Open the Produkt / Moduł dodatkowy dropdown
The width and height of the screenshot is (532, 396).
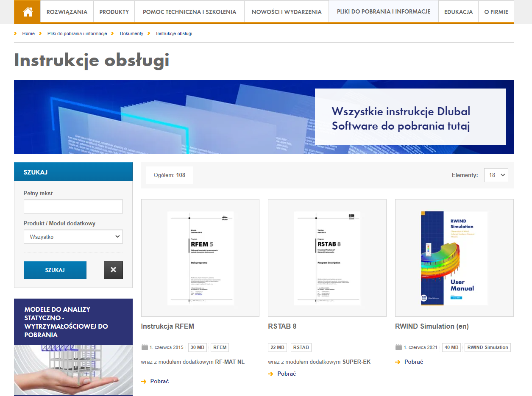tap(73, 236)
